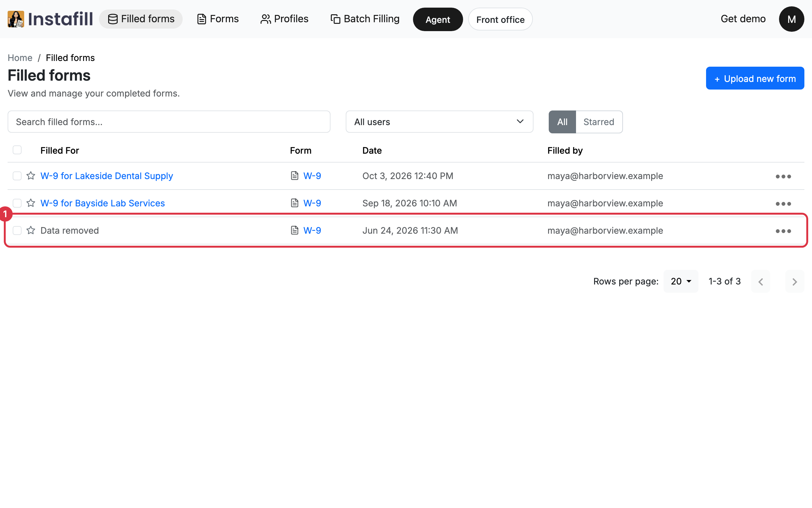Open W-9 form link in Bayside row

pyautogui.click(x=312, y=203)
